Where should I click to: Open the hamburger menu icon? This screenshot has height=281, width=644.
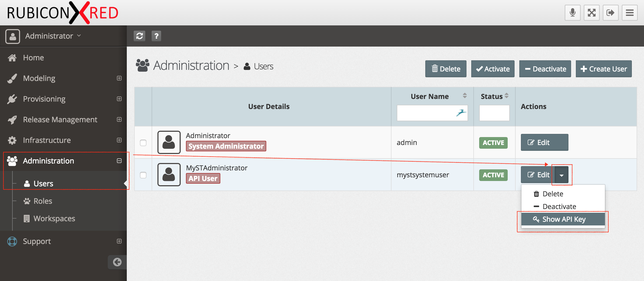tap(629, 13)
